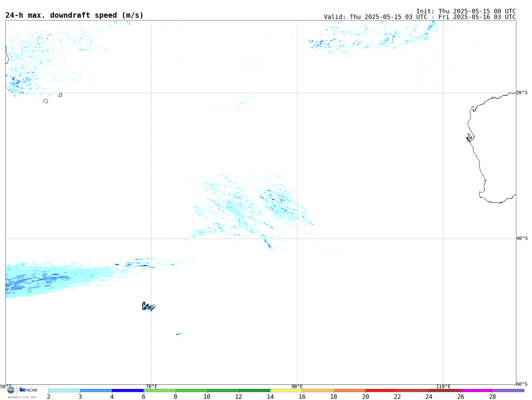This screenshot has height=400, width=532.
Task: Click the 90°E longitude label
Action: (297, 386)
